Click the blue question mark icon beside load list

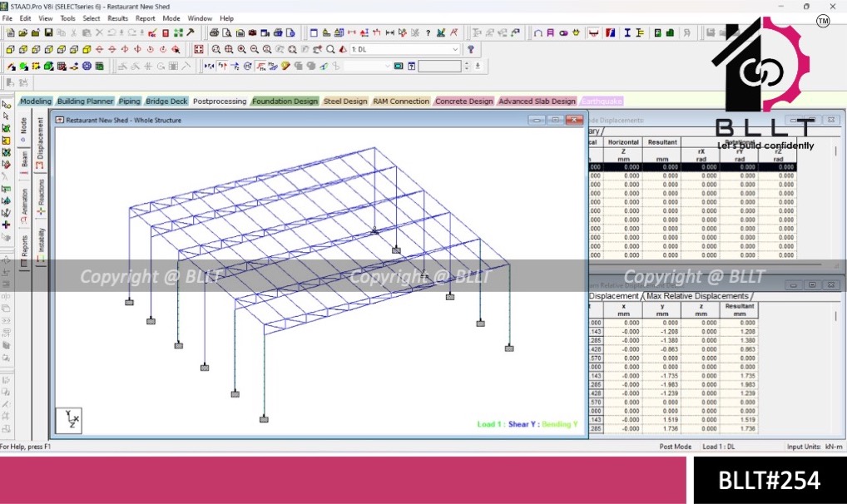pos(471,49)
